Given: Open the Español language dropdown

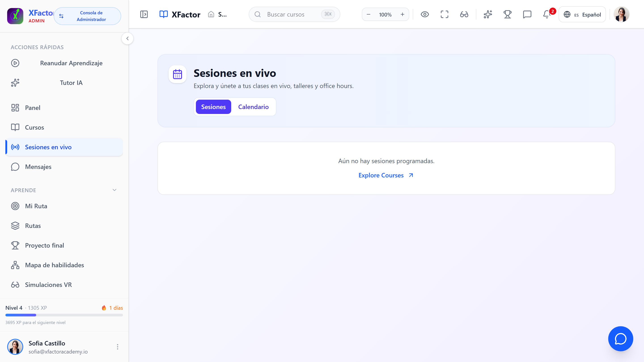Looking at the screenshot, I should coord(582,15).
